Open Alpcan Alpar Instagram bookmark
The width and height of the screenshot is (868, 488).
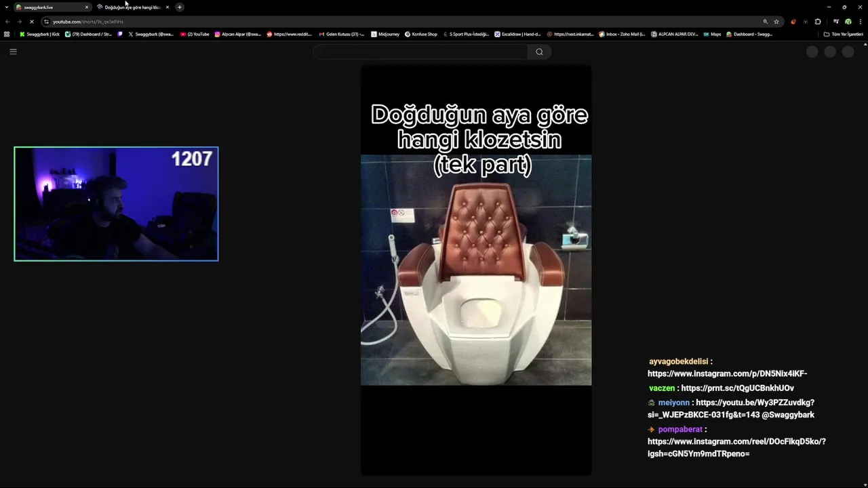coord(237,34)
